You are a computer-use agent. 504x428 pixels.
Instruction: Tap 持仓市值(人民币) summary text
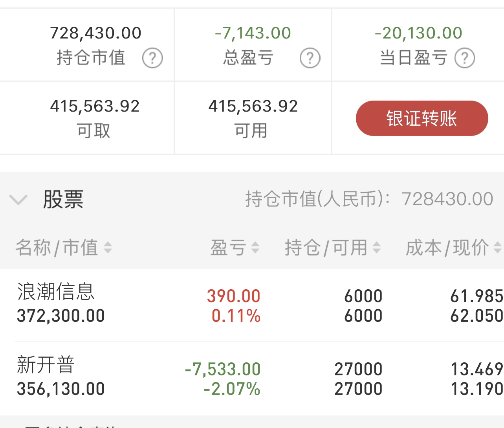click(369, 199)
